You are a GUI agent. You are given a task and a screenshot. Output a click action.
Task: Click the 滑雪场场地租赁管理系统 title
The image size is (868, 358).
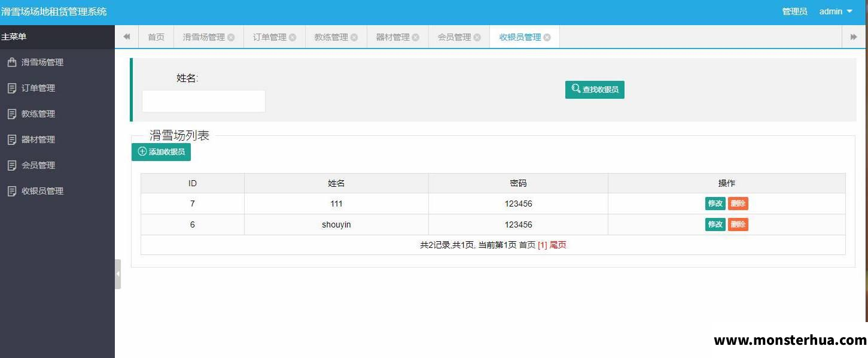(x=54, y=11)
